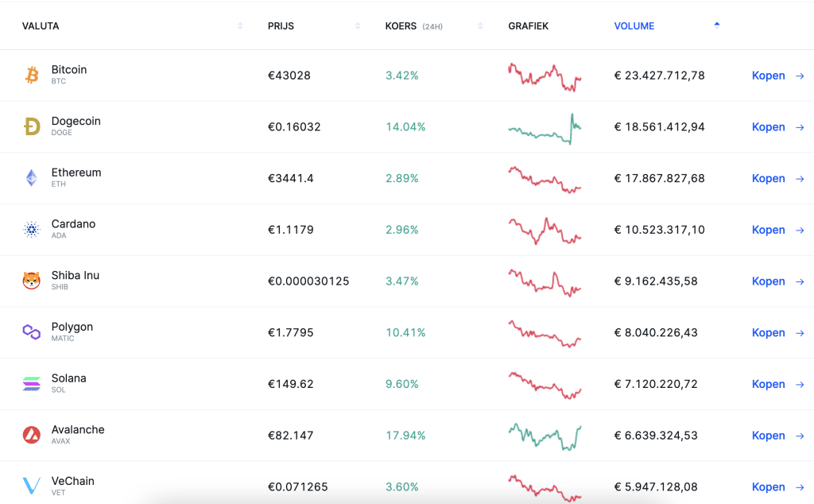The height and width of the screenshot is (504, 814).
Task: Buy Solana via its Kopen link
Action: click(x=769, y=384)
